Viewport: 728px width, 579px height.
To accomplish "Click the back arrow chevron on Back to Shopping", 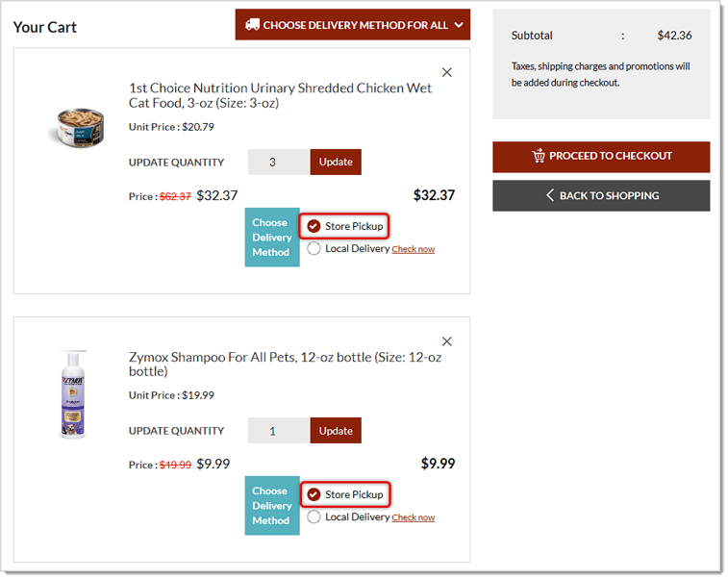I will (x=550, y=195).
